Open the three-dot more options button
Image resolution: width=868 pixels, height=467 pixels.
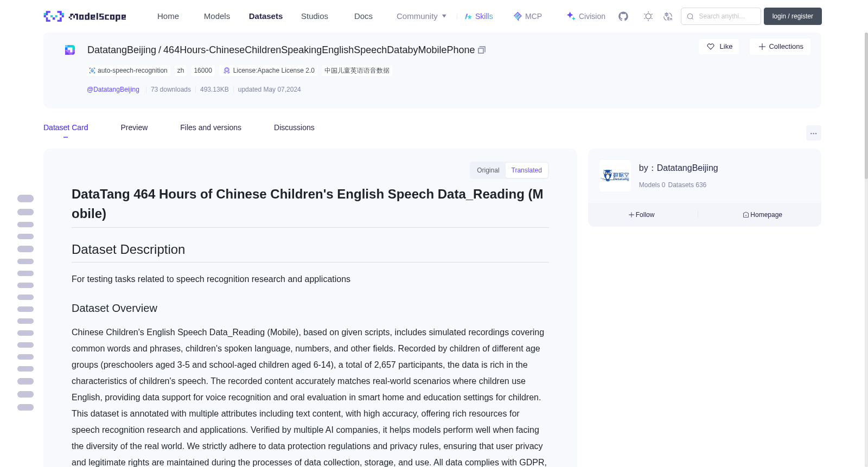(813, 133)
